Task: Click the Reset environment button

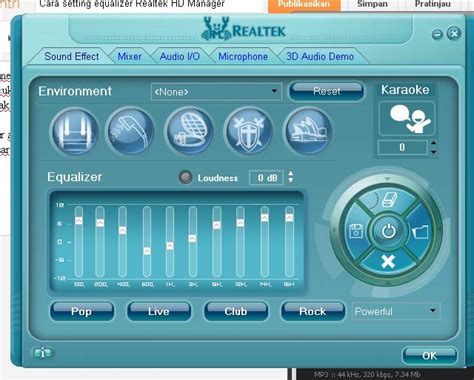Action: (x=327, y=91)
